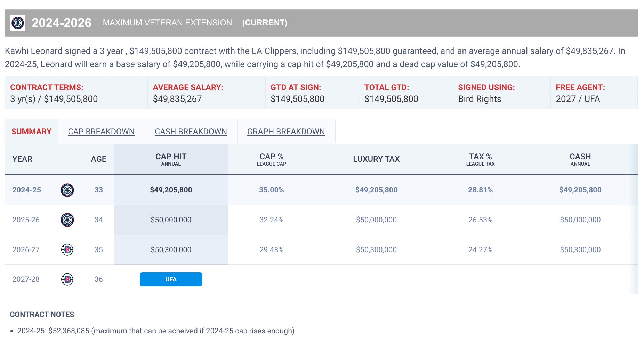
Task: Open the Summary tab
Action: pyautogui.click(x=31, y=132)
